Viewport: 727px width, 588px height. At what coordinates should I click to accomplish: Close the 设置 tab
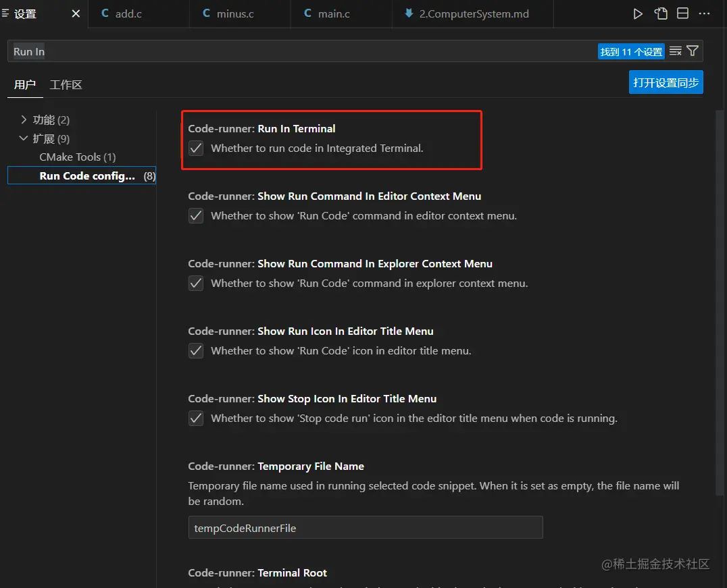pyautogui.click(x=76, y=14)
